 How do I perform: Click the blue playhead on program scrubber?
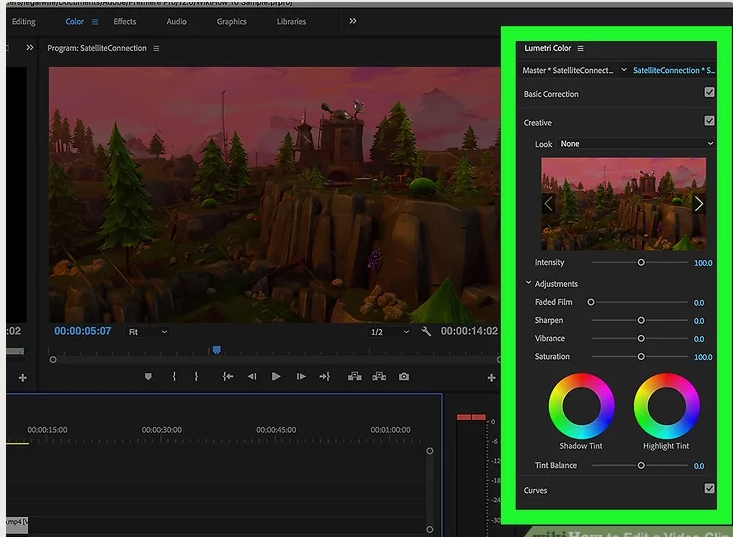(x=216, y=350)
